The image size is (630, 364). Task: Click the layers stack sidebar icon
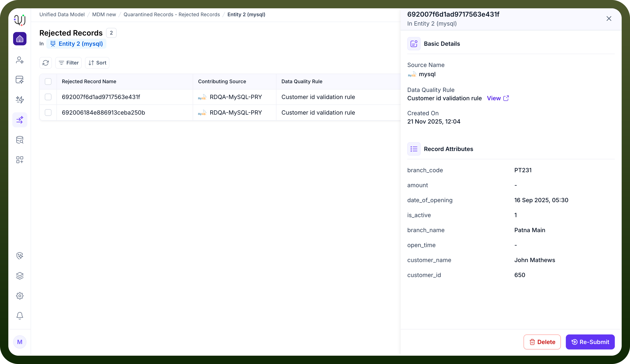point(20,276)
